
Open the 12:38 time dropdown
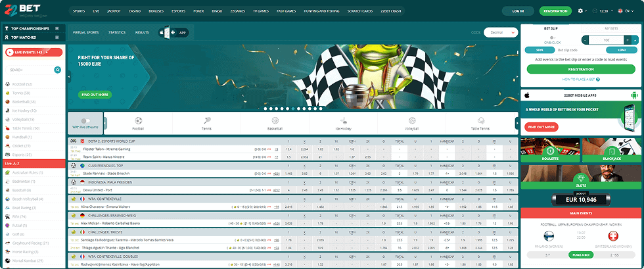coord(603,11)
